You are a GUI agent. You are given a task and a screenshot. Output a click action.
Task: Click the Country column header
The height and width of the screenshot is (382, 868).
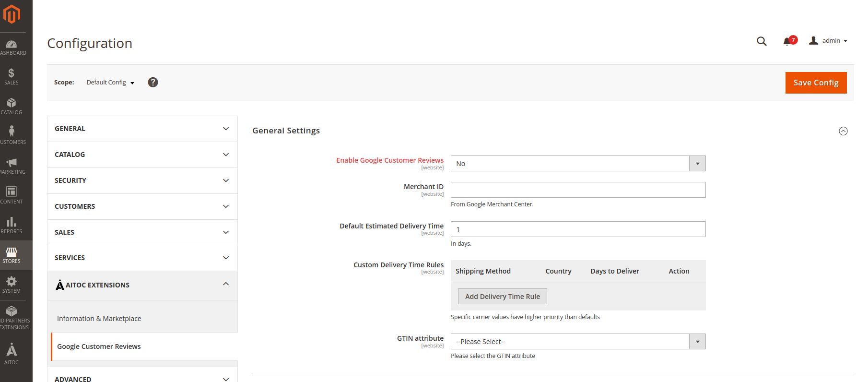[x=558, y=271]
